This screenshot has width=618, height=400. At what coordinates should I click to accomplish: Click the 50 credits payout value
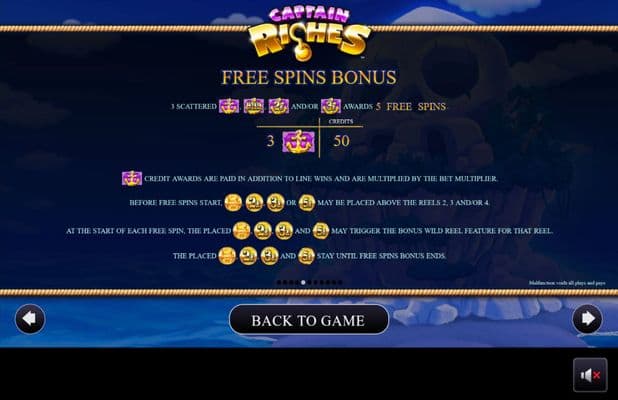pyautogui.click(x=341, y=141)
